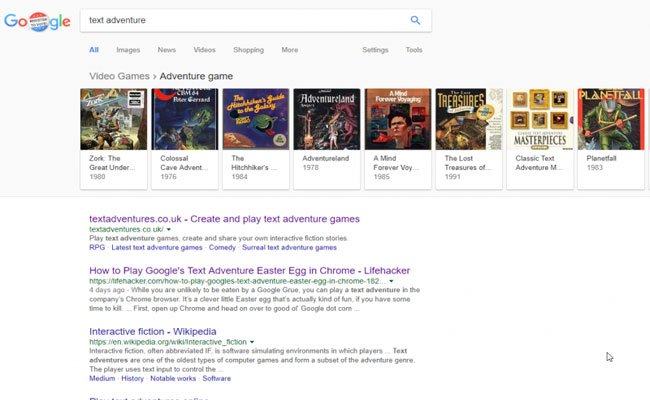Open the Adventureland cover thumbnail
The height and width of the screenshot is (400, 650).
pyautogui.click(x=327, y=119)
